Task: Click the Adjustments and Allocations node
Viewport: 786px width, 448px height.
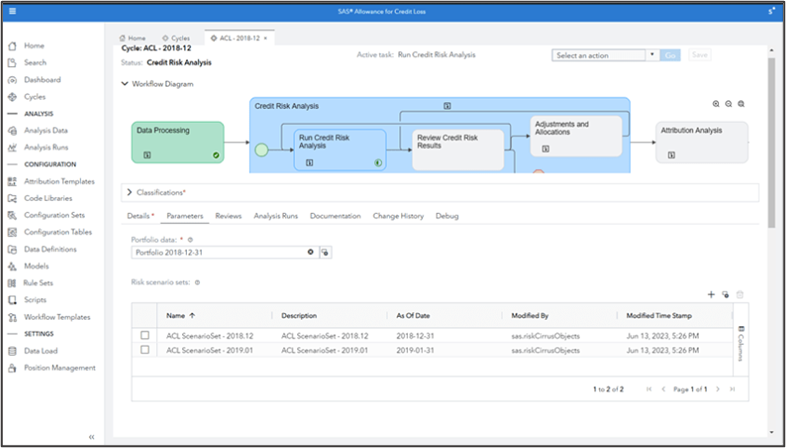Action: (x=576, y=136)
